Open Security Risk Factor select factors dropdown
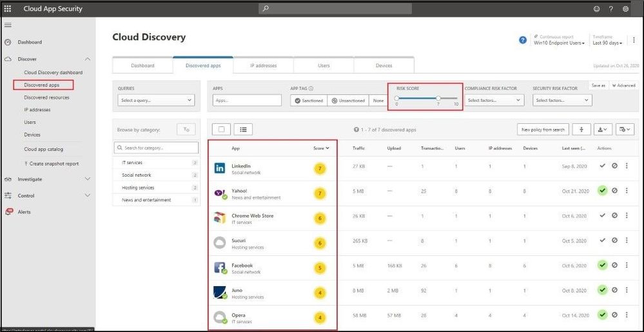644x332 pixels. [562, 101]
